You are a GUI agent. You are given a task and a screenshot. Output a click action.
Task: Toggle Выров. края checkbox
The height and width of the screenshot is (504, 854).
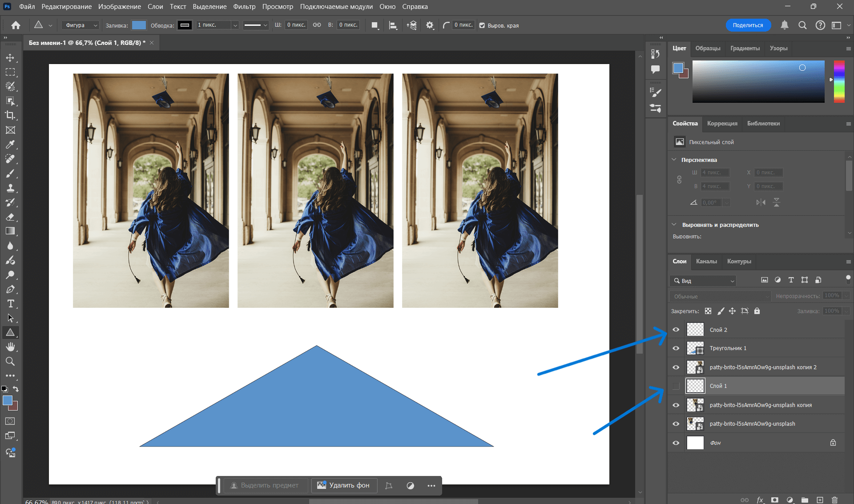pos(482,25)
